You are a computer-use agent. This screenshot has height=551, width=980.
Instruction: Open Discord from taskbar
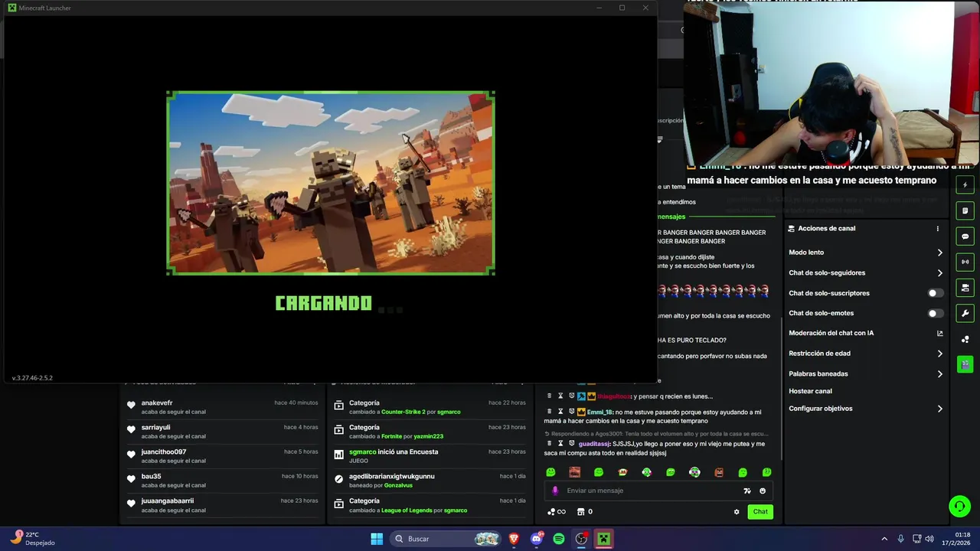click(537, 539)
